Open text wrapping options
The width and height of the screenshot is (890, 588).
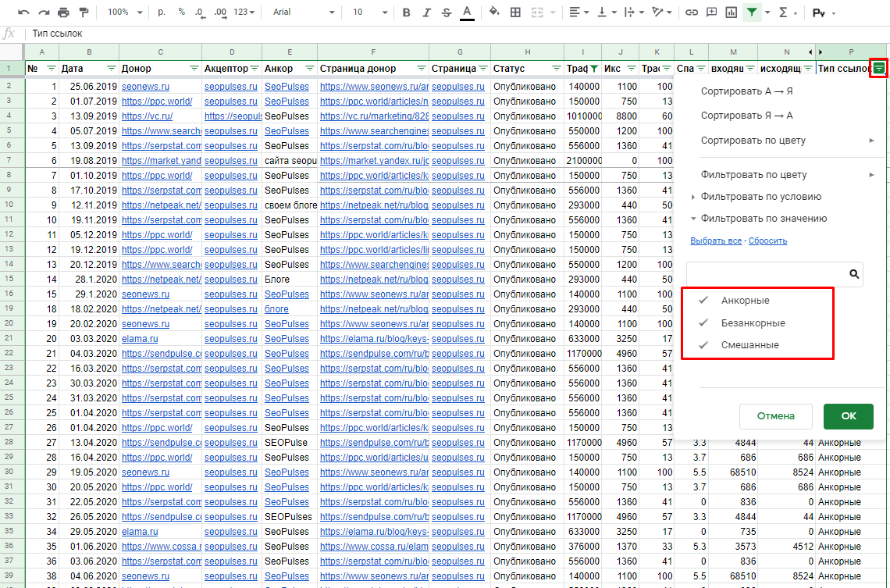633,12
